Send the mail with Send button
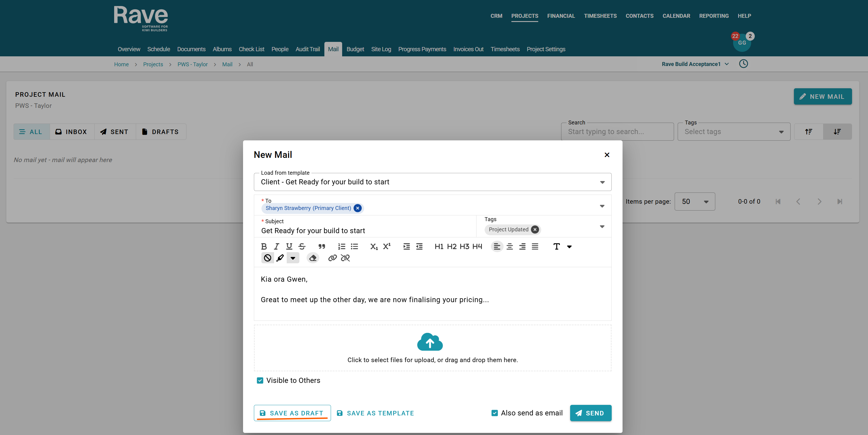 [590, 413]
